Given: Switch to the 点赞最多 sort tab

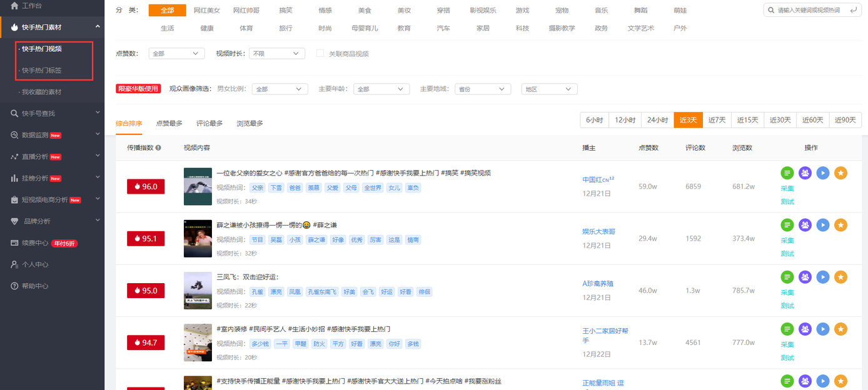Looking at the screenshot, I should (169, 124).
